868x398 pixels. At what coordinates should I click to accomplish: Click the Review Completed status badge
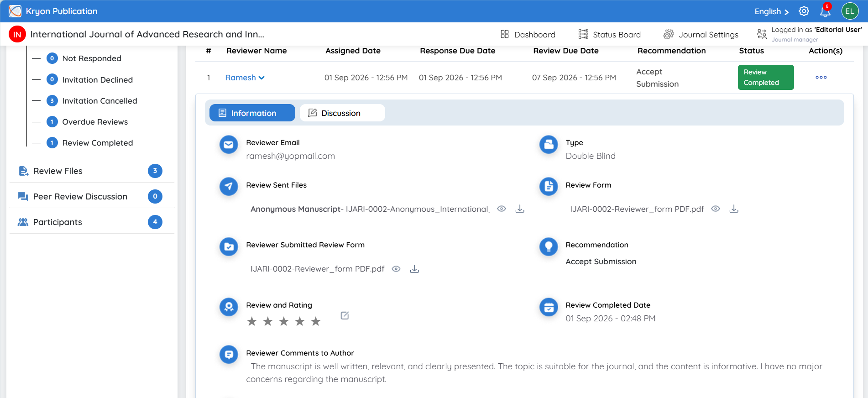[x=766, y=77]
